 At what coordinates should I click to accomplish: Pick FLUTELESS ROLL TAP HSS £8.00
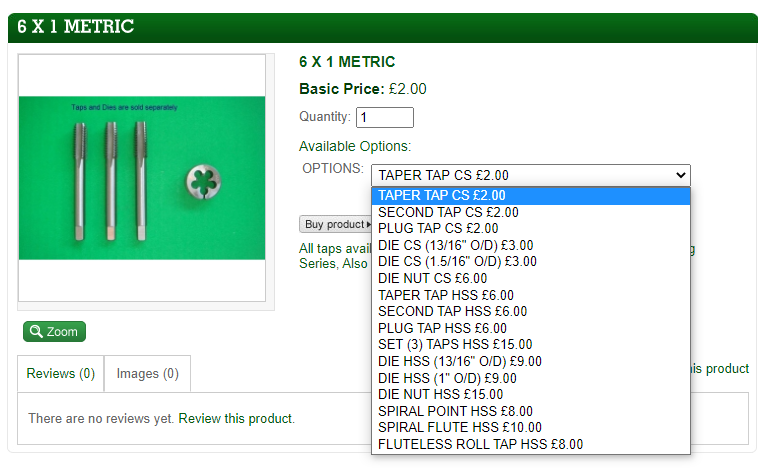point(480,444)
